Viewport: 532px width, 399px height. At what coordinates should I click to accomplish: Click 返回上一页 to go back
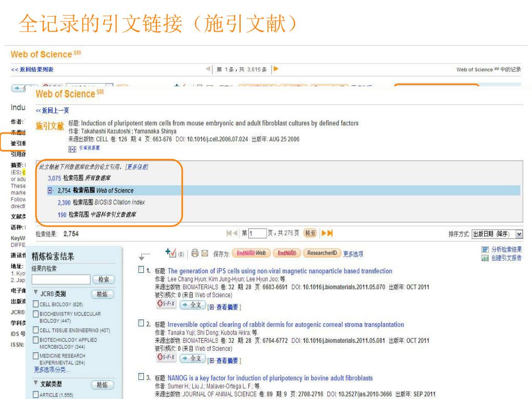point(52,111)
